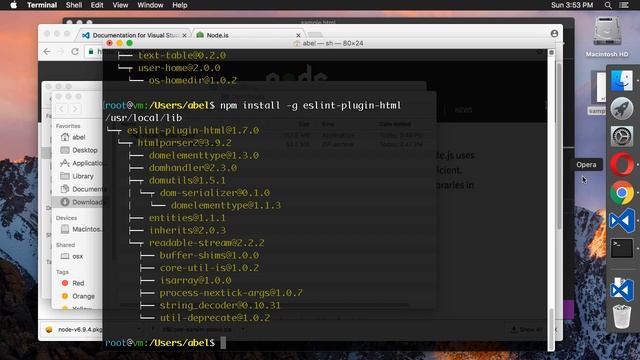Open node-v6.9.4.pkg download item

(x=73, y=329)
